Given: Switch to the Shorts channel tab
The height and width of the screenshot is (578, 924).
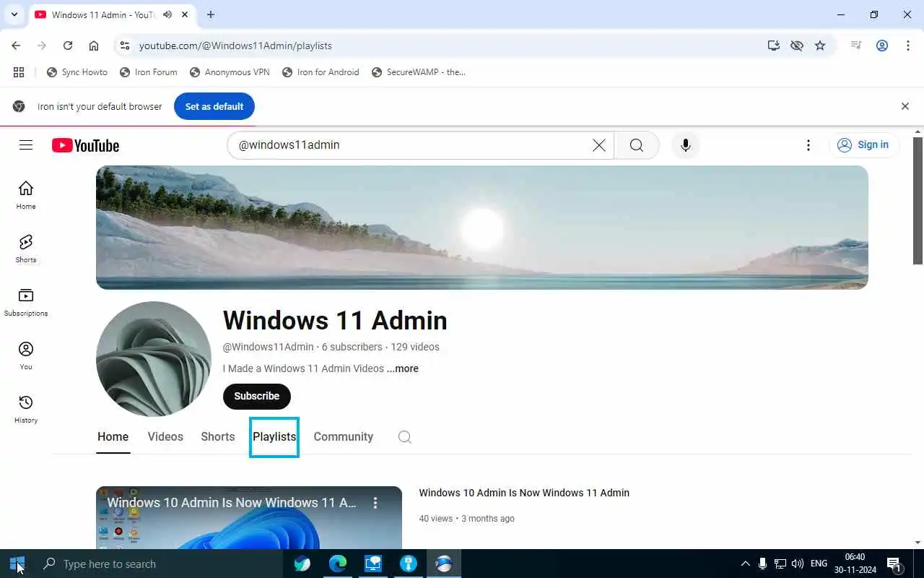Looking at the screenshot, I should [x=218, y=437].
